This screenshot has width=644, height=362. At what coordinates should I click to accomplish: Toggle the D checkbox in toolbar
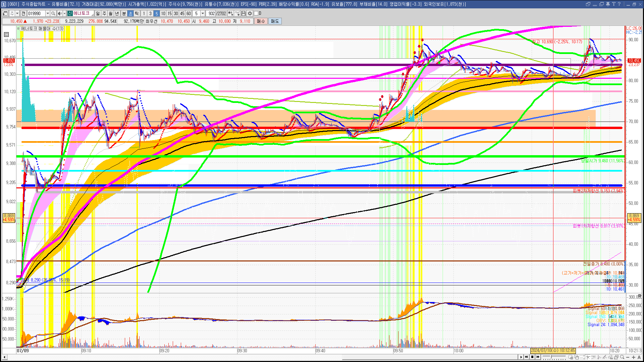256,13
